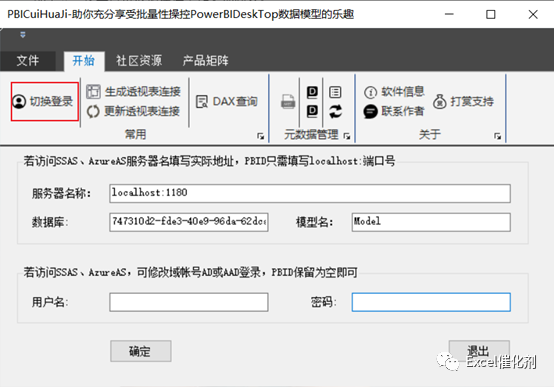Maximize the PBICuiHuaJi window

[x=491, y=14]
